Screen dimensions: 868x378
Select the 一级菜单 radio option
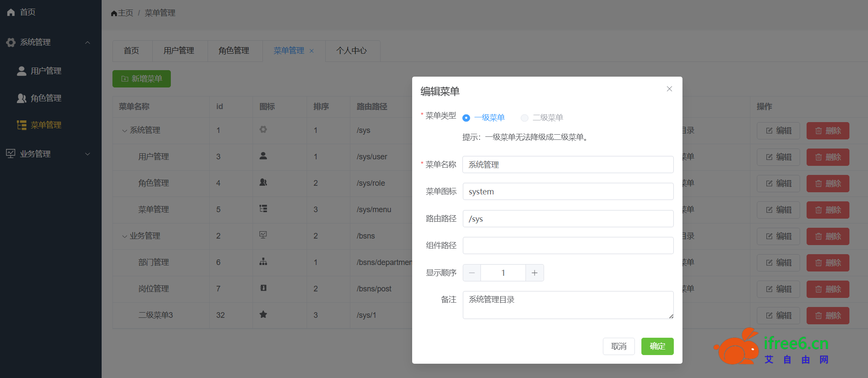click(484, 118)
